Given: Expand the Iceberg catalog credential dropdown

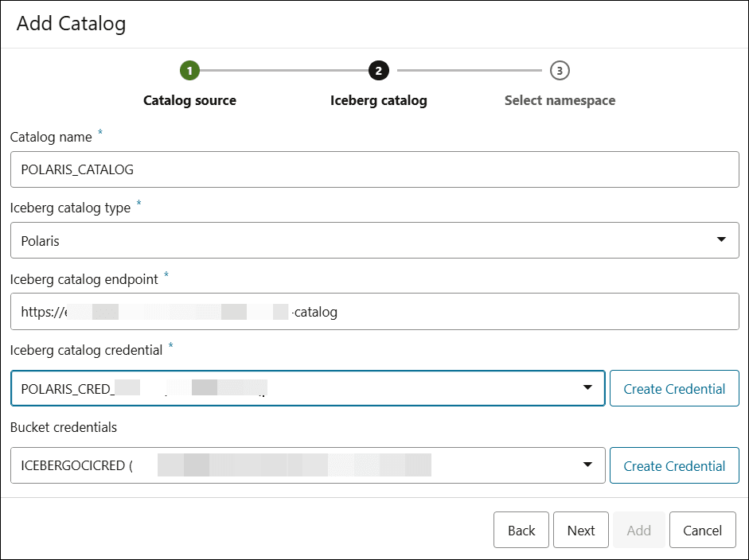Looking at the screenshot, I should tap(588, 387).
